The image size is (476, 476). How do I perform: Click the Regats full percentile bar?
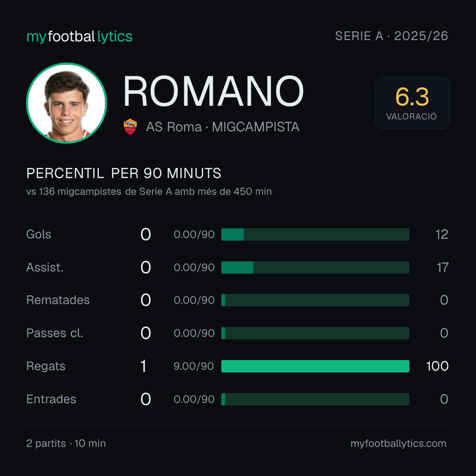tap(315, 366)
